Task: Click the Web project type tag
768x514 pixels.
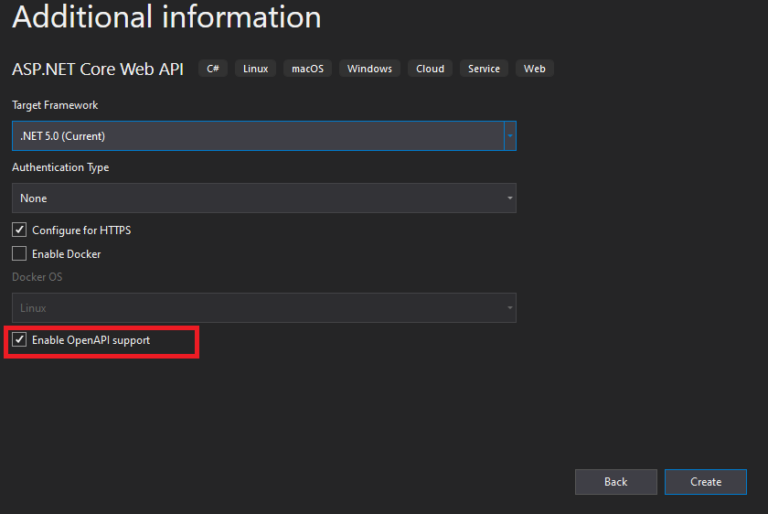Action: [x=535, y=69]
